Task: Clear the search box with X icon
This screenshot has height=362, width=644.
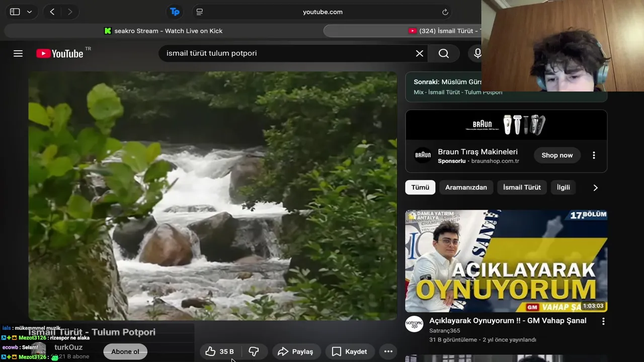Action: [420, 53]
